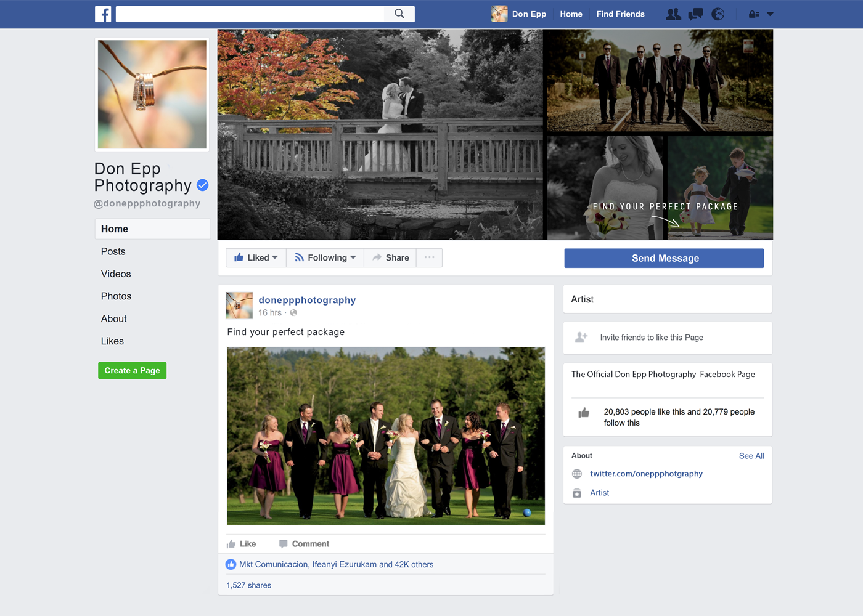This screenshot has width=863, height=616.
Task: Click the invite friends person icon
Action: (581, 338)
